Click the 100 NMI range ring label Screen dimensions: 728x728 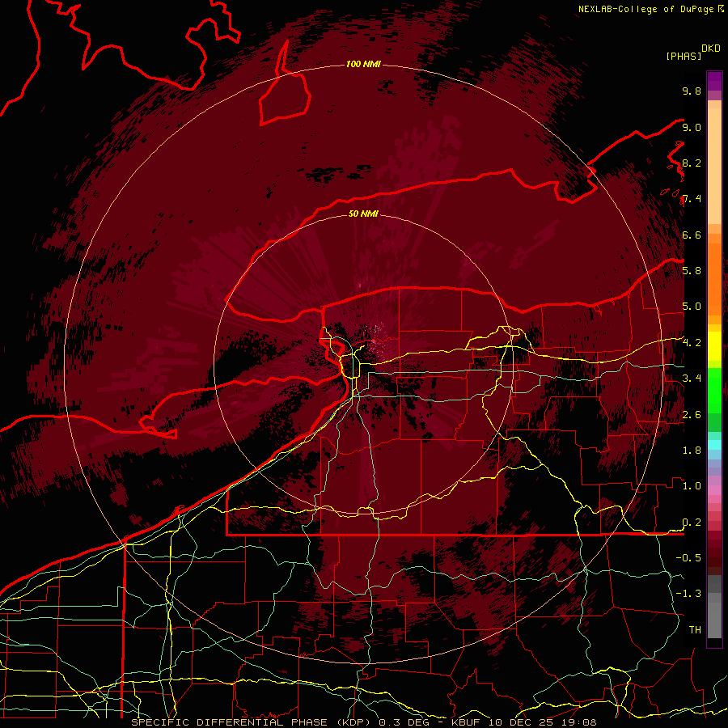tap(363, 64)
